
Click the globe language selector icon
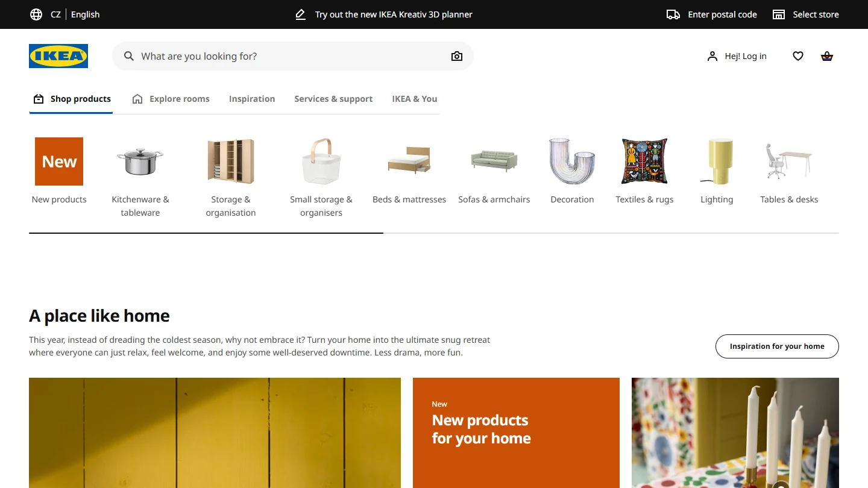(36, 14)
